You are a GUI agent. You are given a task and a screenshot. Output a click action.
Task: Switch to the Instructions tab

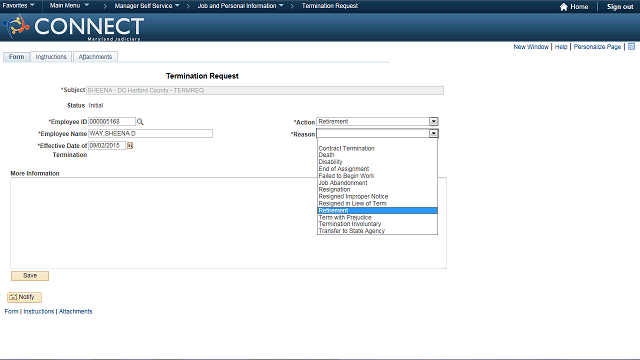pyautogui.click(x=51, y=57)
